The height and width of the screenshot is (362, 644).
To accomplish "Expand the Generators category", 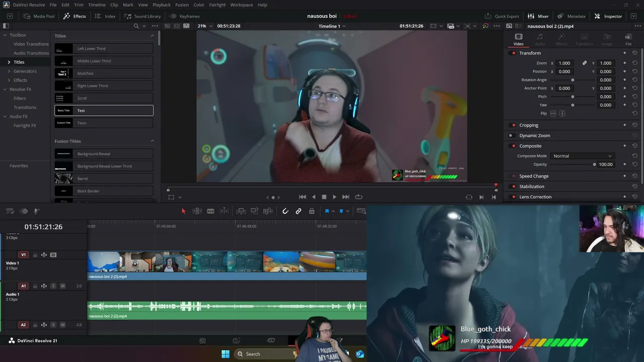I will pyautogui.click(x=9, y=71).
